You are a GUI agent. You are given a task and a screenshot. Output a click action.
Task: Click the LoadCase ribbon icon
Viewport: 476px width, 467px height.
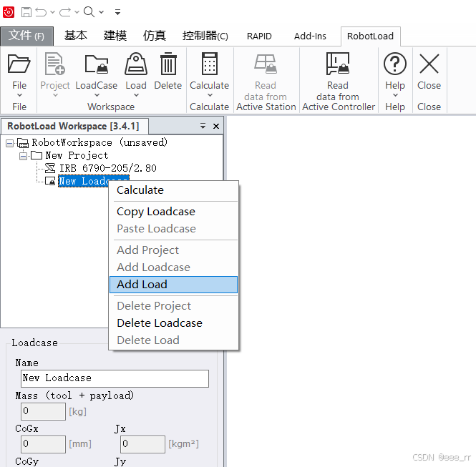point(96,64)
